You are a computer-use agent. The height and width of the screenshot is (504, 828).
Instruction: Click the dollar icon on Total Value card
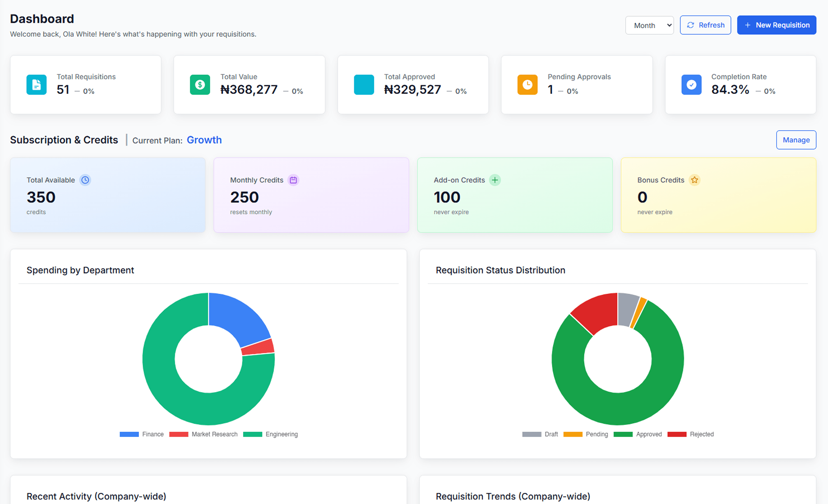point(200,85)
